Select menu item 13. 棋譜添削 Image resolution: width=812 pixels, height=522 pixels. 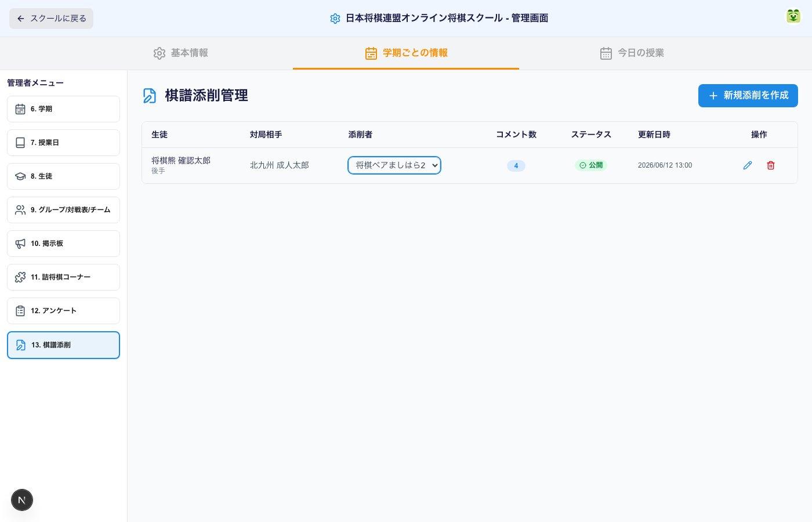pos(63,345)
